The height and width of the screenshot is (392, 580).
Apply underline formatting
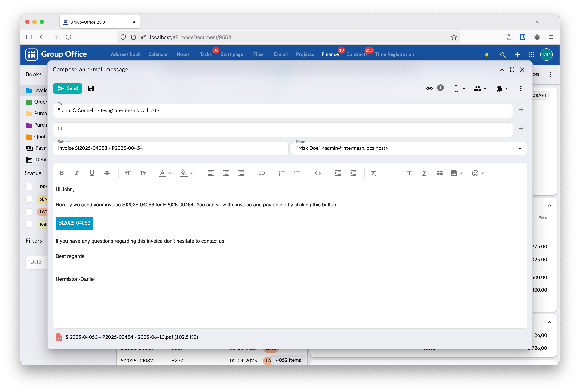(92, 173)
